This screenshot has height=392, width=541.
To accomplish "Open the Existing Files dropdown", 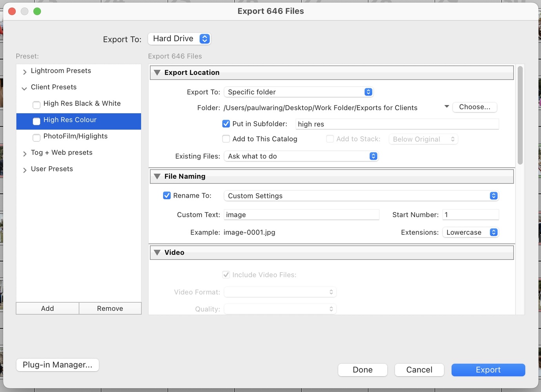I will 301,156.
